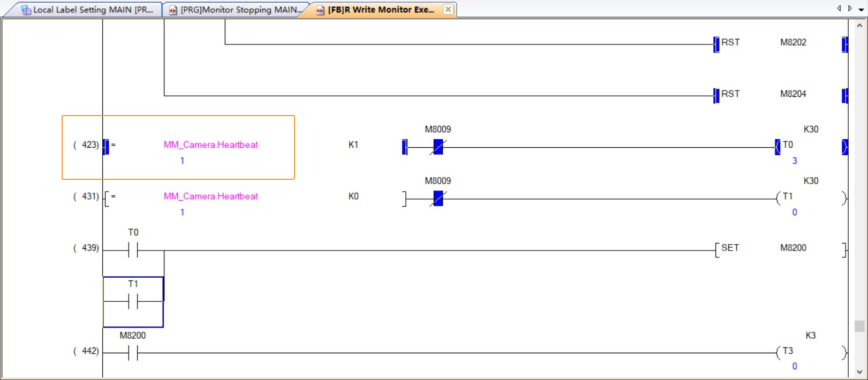Viewport: 868px width, 380px height.
Task: Click the vertical scrollbar up arrow
Action: pos(859,25)
